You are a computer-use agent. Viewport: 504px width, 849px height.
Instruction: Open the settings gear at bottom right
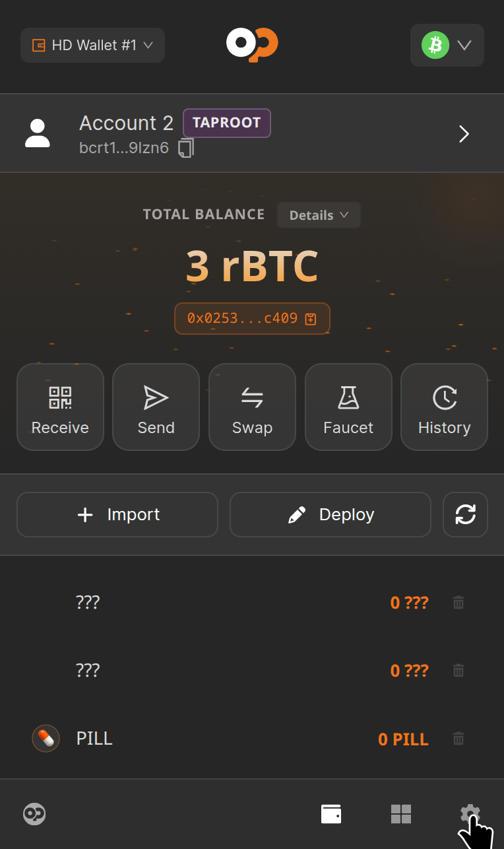(x=470, y=813)
